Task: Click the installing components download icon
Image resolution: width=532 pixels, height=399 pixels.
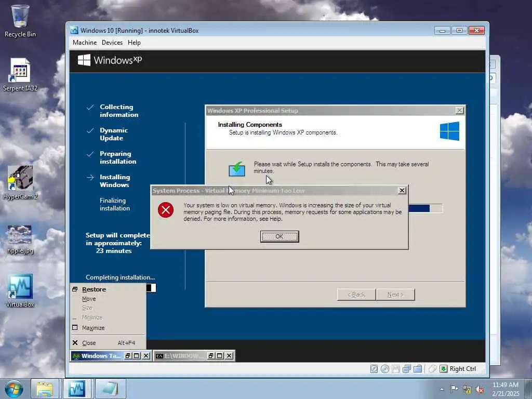Action: (237, 169)
